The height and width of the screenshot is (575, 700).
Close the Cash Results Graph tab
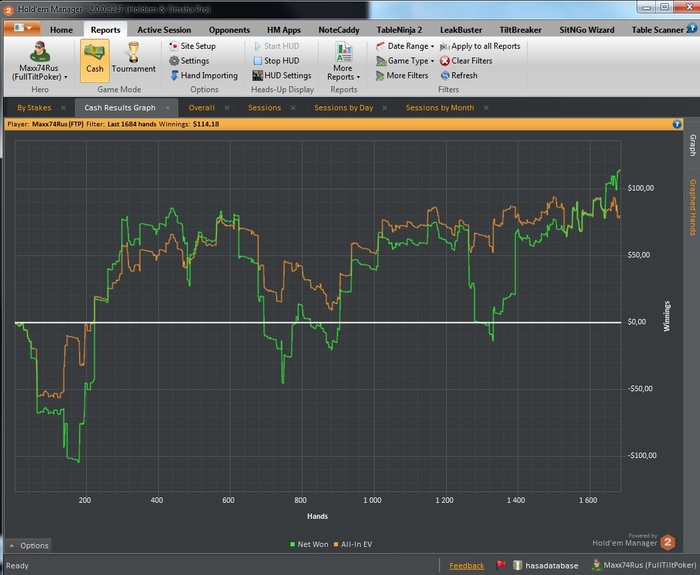coord(167,108)
